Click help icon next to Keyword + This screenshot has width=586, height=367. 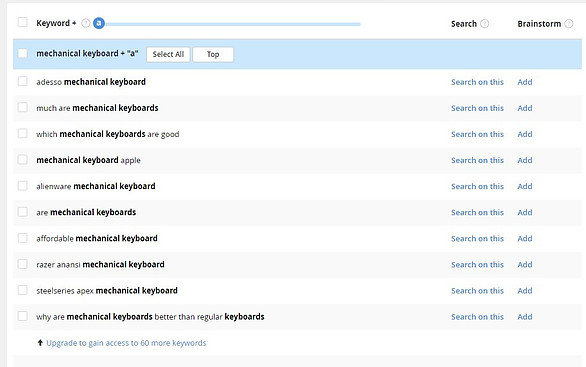click(86, 23)
